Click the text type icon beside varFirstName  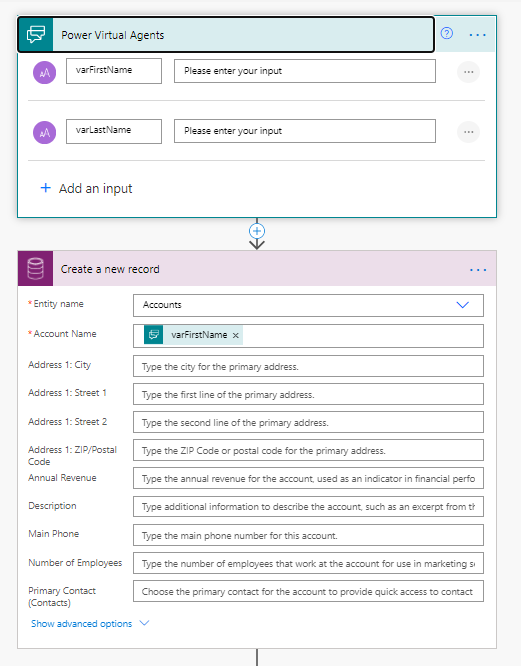(45, 73)
